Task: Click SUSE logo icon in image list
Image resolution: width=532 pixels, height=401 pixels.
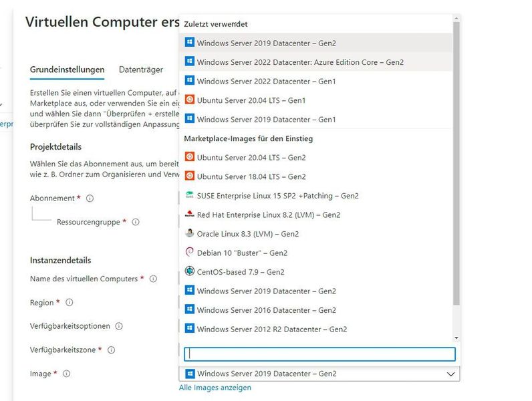Action: (x=190, y=194)
